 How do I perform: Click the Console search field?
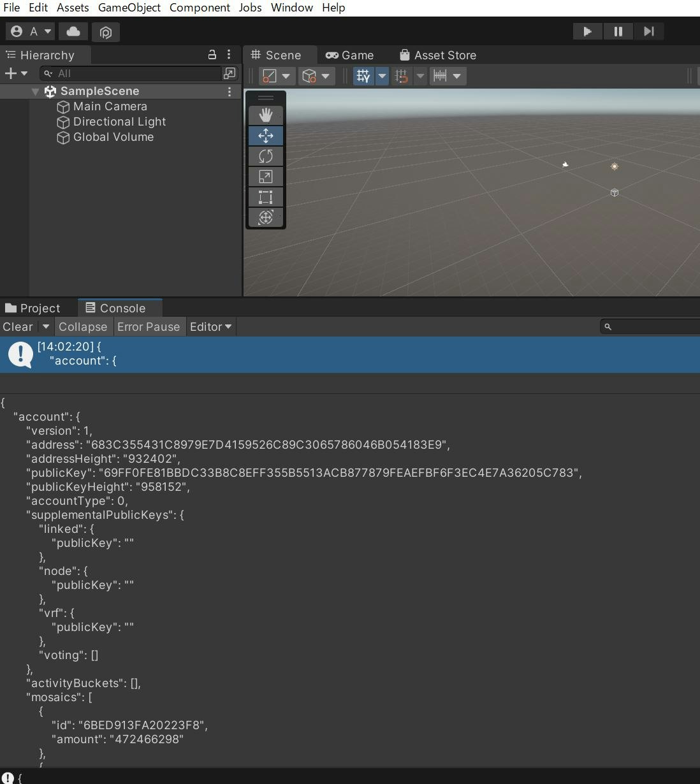[650, 326]
